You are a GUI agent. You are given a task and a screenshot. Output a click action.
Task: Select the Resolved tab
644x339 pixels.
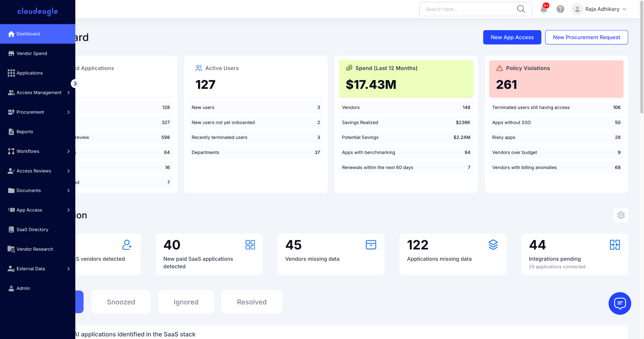point(252,302)
